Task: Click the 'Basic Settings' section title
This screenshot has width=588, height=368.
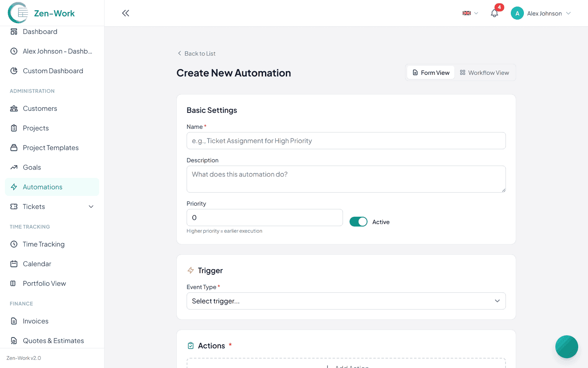Action: [x=212, y=110]
